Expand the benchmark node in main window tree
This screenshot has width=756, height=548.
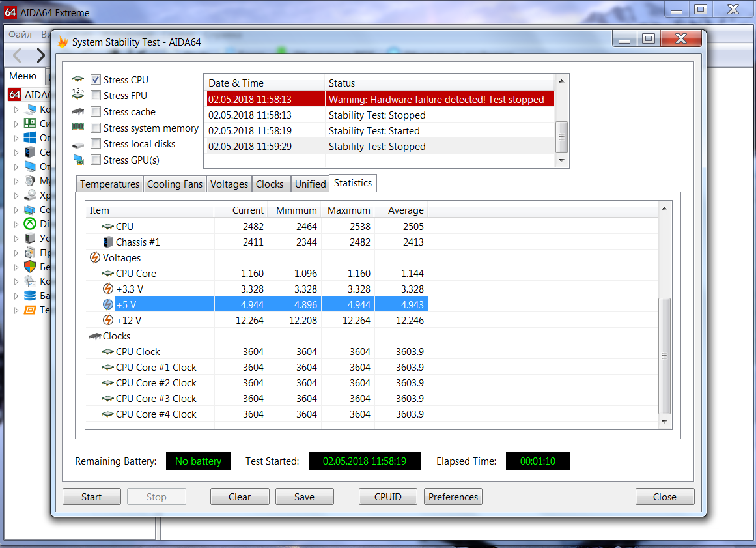[x=16, y=310]
